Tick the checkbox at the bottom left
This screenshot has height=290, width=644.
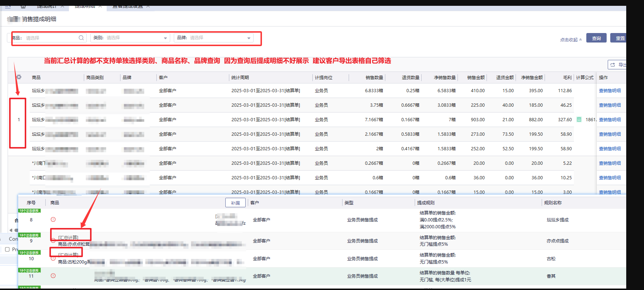(7, 249)
